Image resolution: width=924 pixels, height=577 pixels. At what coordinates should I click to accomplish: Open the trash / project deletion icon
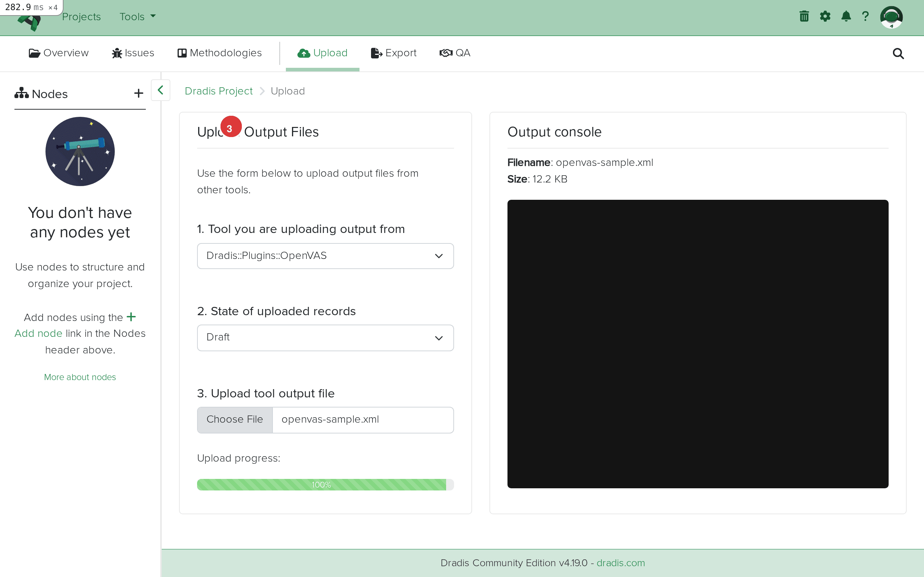point(804,17)
